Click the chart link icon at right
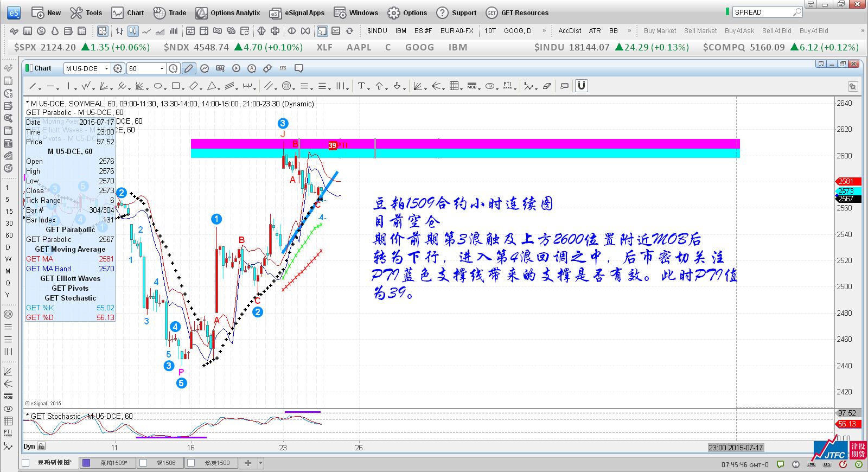The image size is (868, 472). coord(853,86)
